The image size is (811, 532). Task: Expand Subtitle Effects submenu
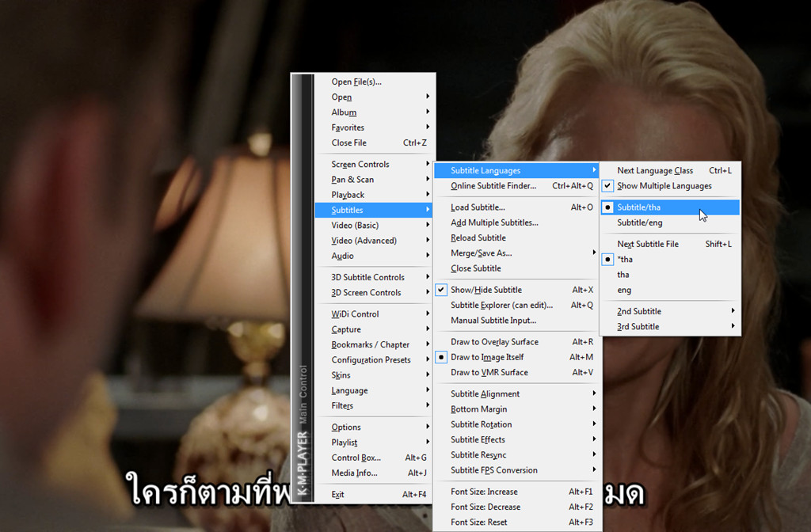point(516,439)
